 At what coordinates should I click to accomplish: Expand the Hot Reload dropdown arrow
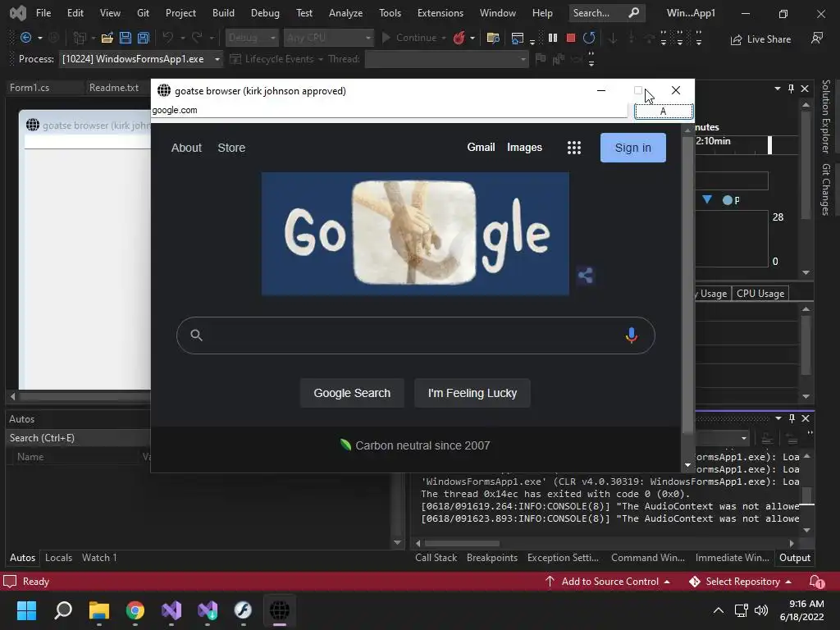click(472, 38)
